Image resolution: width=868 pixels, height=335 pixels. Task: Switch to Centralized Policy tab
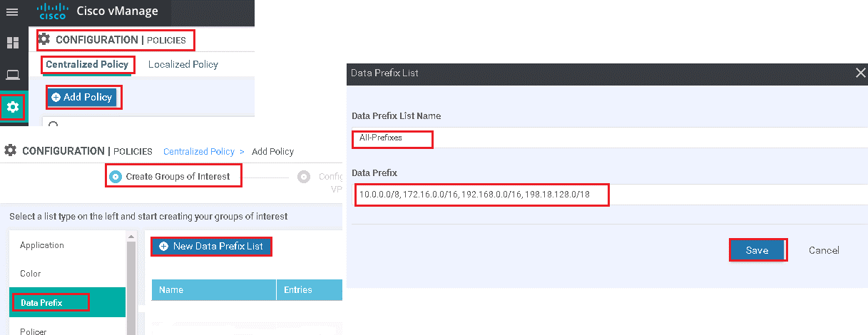pos(87,64)
